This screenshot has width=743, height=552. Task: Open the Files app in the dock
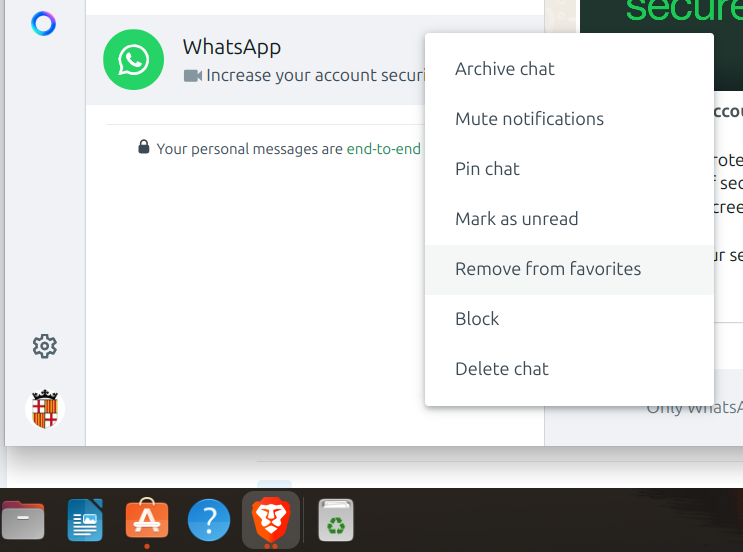click(22, 520)
